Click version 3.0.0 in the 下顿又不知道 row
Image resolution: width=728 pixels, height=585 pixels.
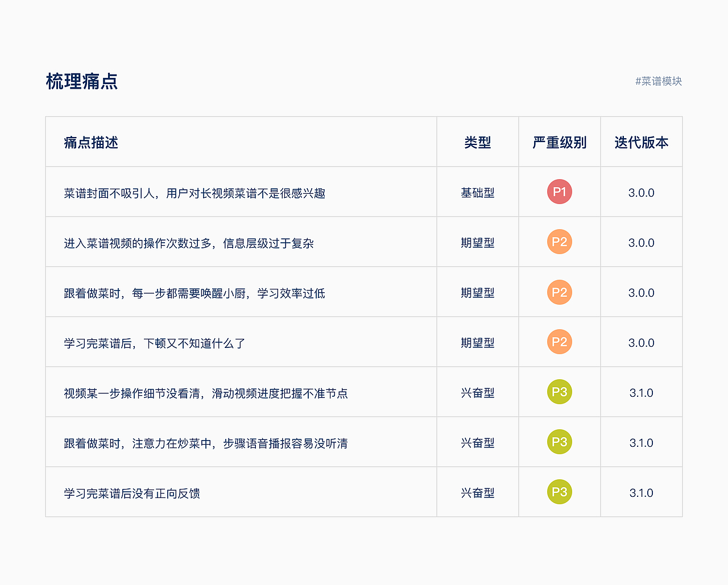[x=642, y=343]
